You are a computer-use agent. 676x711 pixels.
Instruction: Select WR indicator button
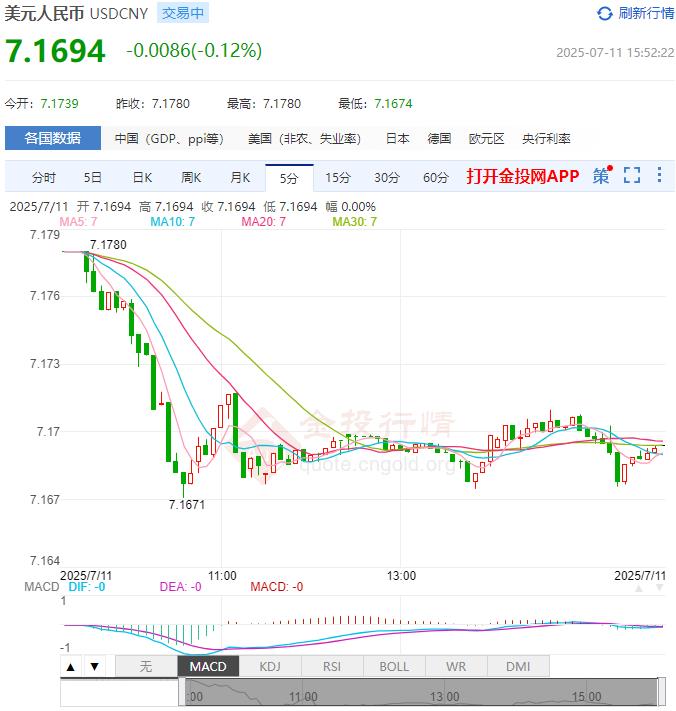[456, 667]
